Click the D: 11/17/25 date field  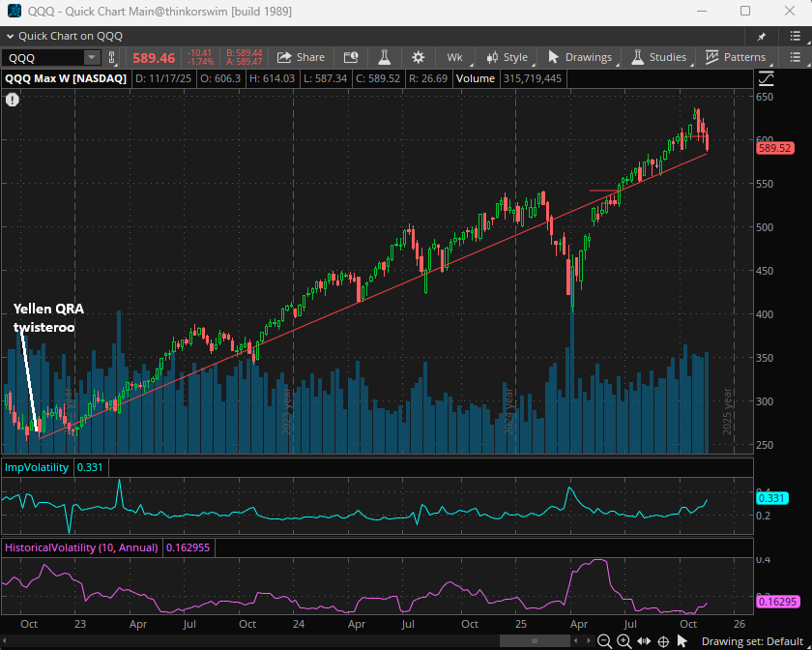(163, 78)
